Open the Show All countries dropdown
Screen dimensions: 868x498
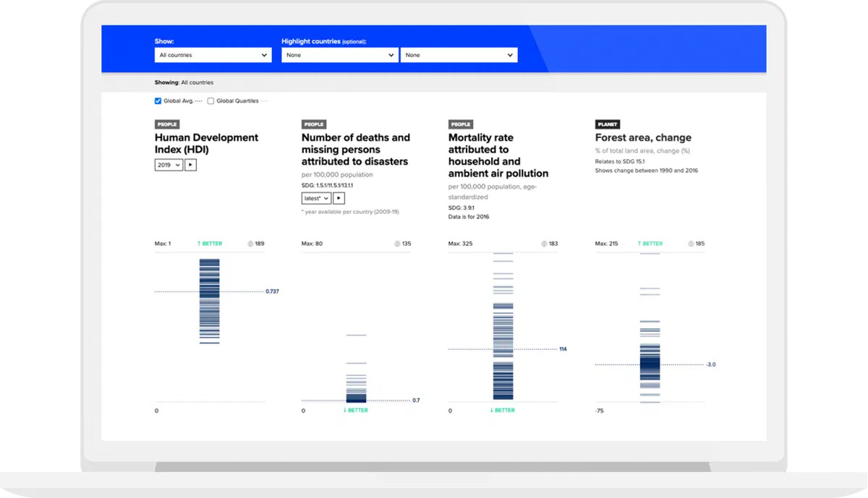[213, 55]
